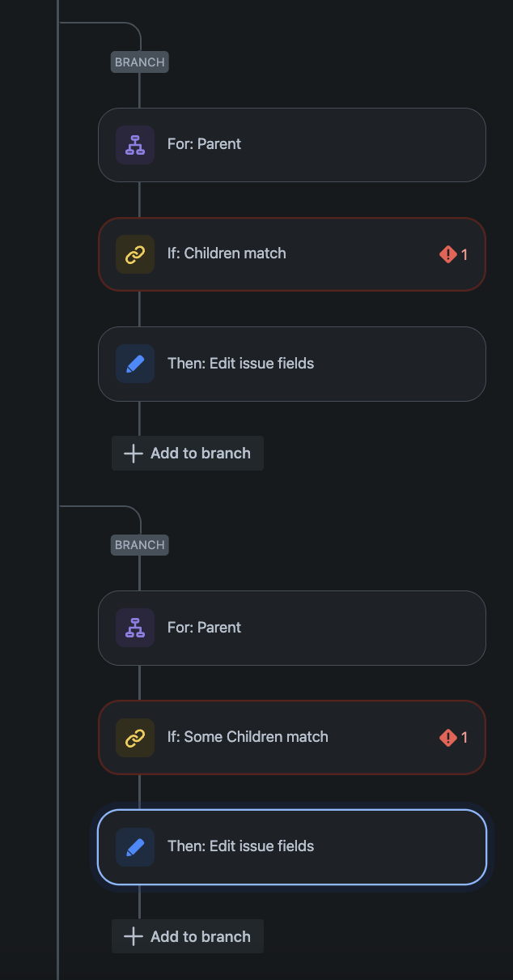Click Add to branch under the first branch
This screenshot has height=980, width=513.
tap(187, 453)
